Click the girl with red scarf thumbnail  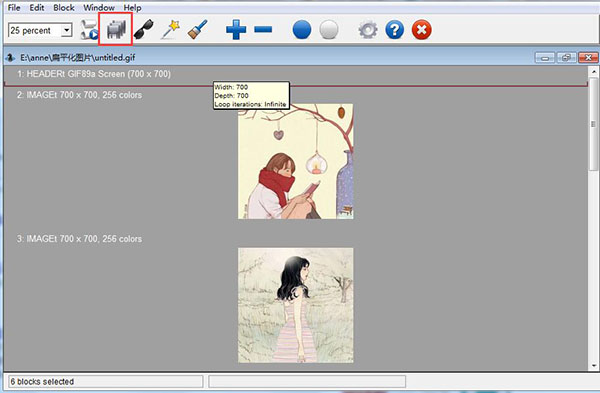[x=295, y=161]
